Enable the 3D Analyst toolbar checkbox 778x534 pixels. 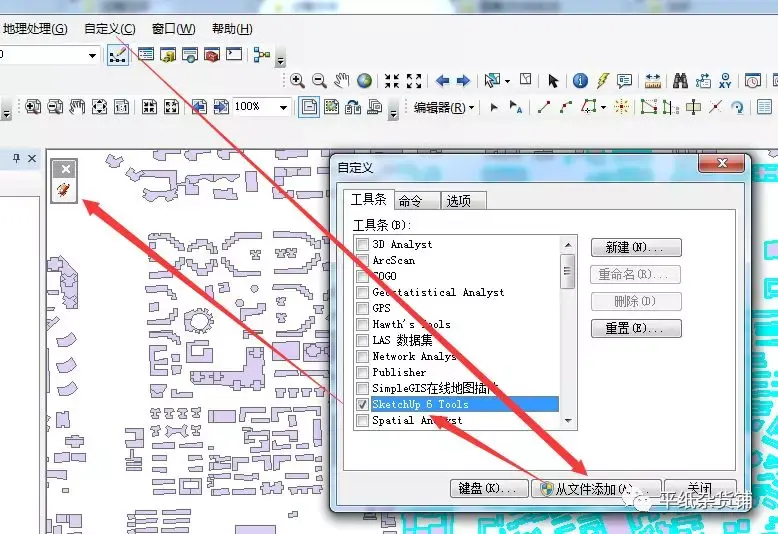pos(362,244)
